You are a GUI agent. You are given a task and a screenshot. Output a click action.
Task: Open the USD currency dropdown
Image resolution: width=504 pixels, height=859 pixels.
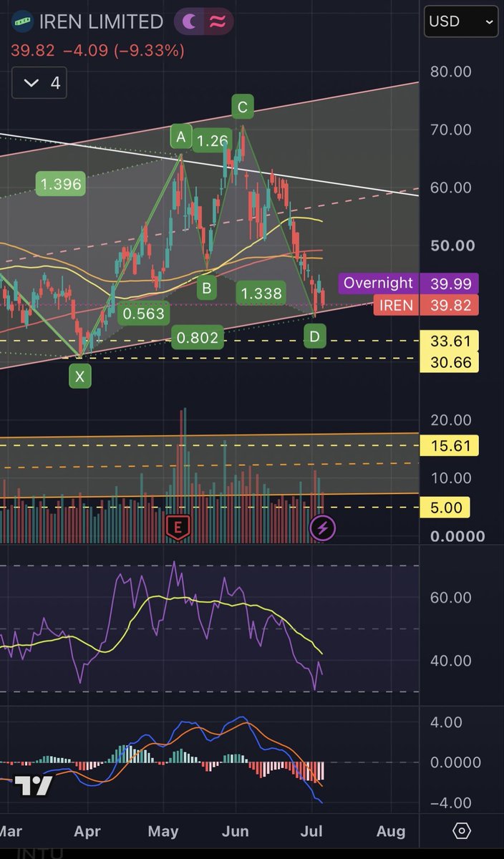[460, 22]
